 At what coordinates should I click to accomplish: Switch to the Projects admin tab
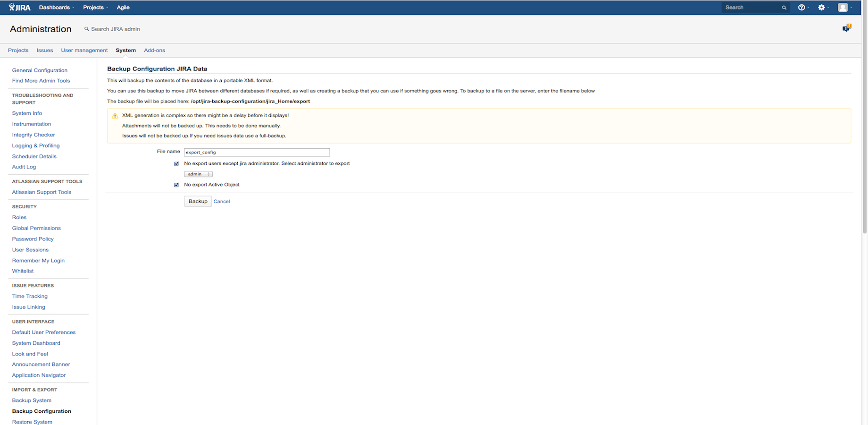18,50
